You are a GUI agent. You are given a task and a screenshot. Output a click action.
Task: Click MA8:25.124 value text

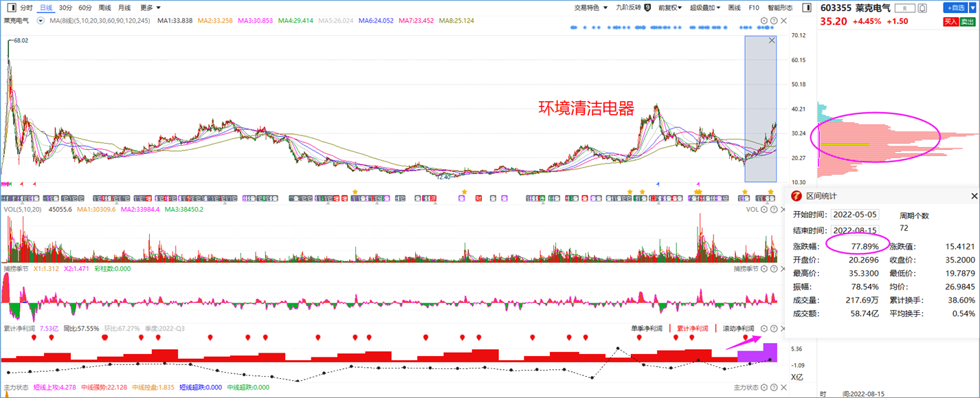[457, 21]
